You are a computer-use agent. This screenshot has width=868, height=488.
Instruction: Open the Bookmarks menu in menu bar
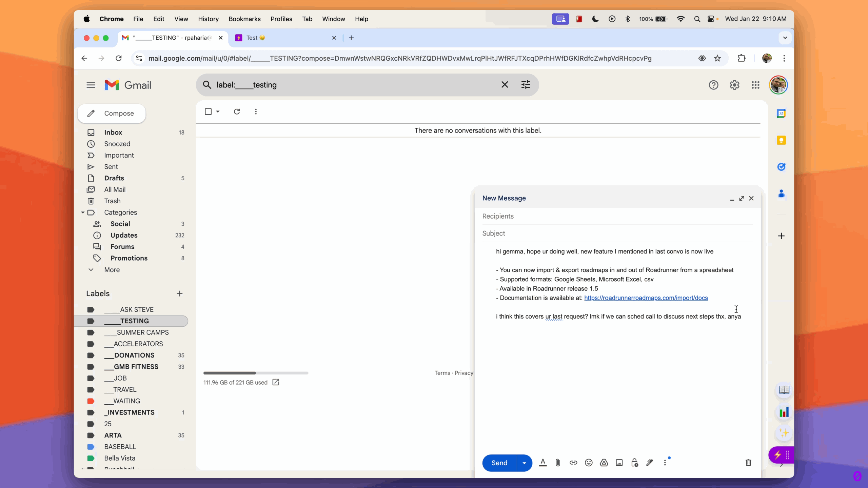click(244, 19)
